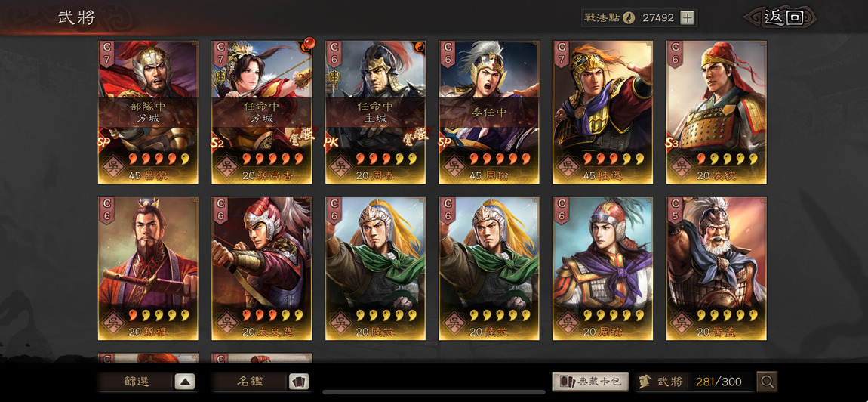
Task: Open the 篩選 filter menu
Action: [x=137, y=382]
